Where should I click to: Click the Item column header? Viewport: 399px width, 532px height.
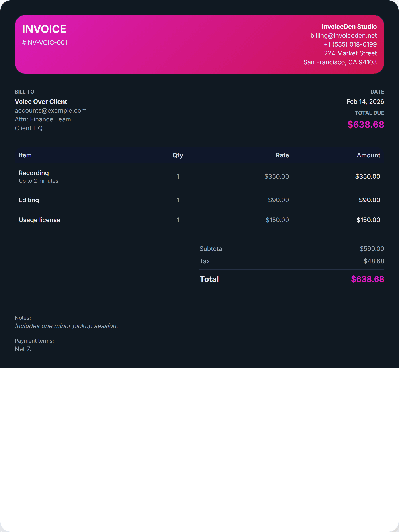pyautogui.click(x=25, y=155)
